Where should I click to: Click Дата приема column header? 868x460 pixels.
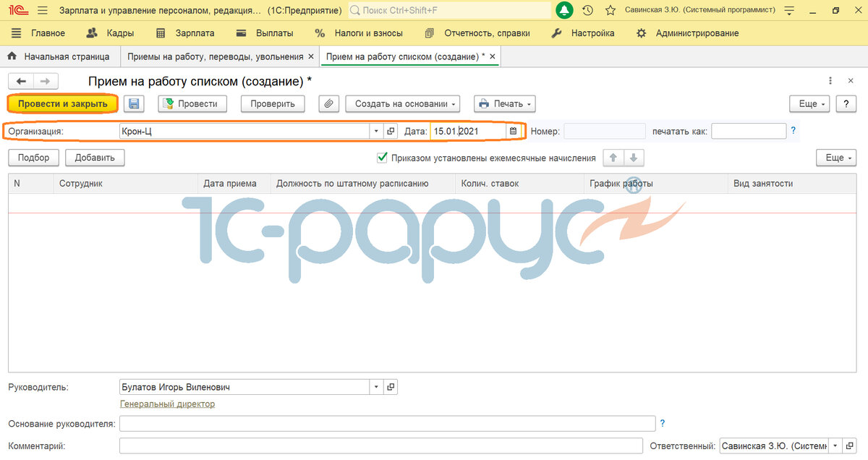(x=234, y=184)
